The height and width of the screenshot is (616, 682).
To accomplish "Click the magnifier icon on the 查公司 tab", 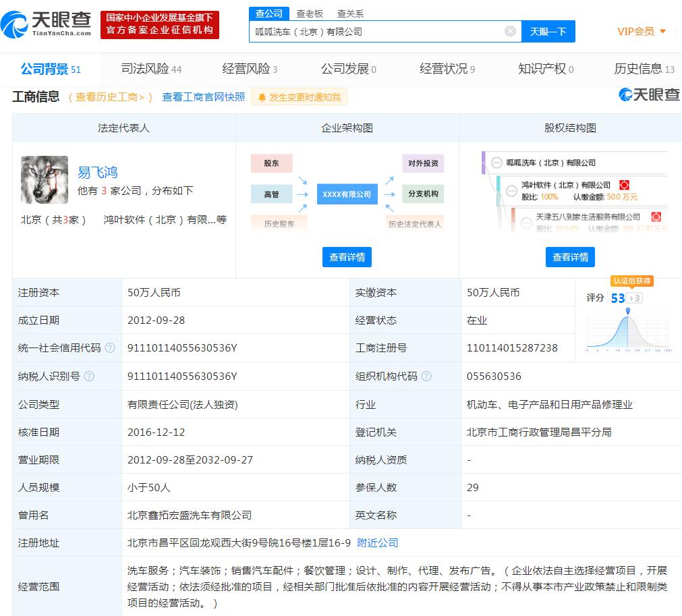I will (258, 13).
